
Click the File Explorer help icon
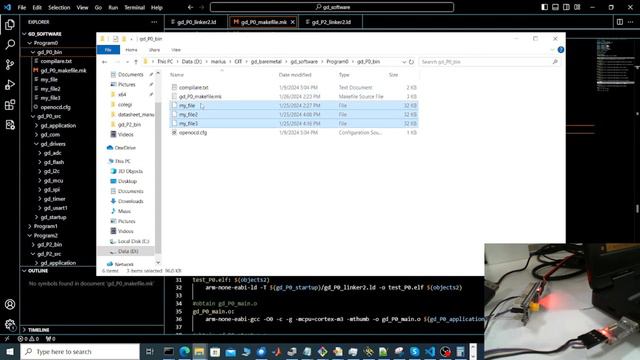(x=561, y=50)
